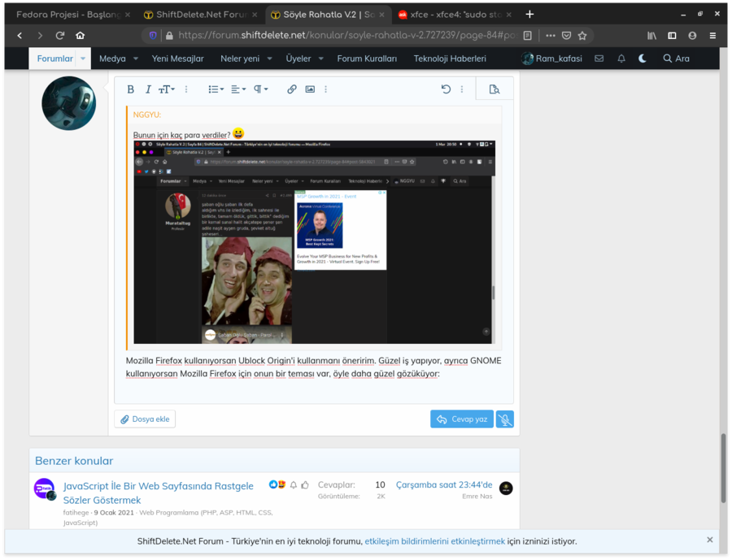Toggle dark mode with the moon icon
This screenshot has height=560, width=732.
(x=643, y=59)
